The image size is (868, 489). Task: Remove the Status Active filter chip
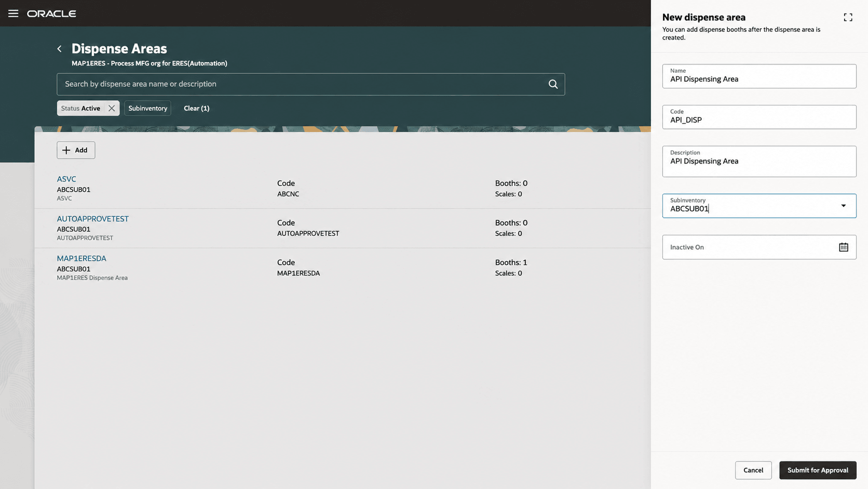pyautogui.click(x=112, y=108)
